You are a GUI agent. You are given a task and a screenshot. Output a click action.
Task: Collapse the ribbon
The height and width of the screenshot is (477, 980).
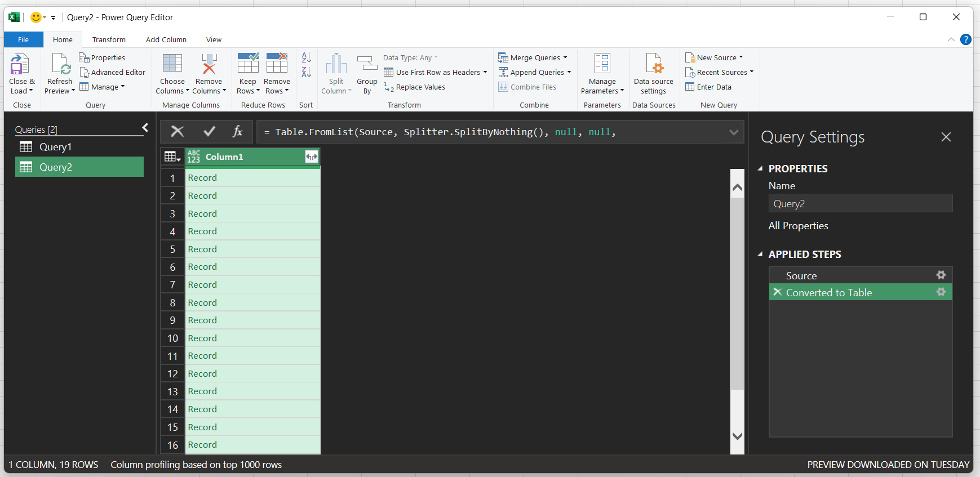click(x=951, y=39)
